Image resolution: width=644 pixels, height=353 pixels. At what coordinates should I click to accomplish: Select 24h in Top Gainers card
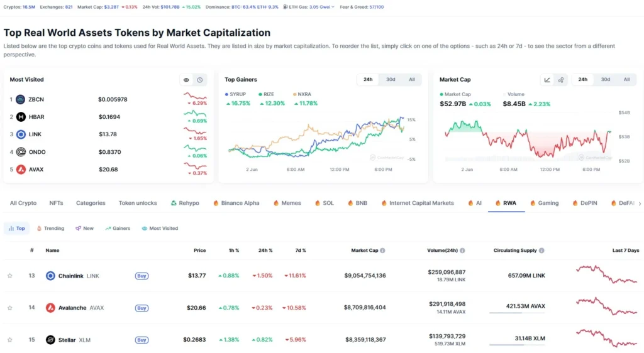[x=368, y=80]
